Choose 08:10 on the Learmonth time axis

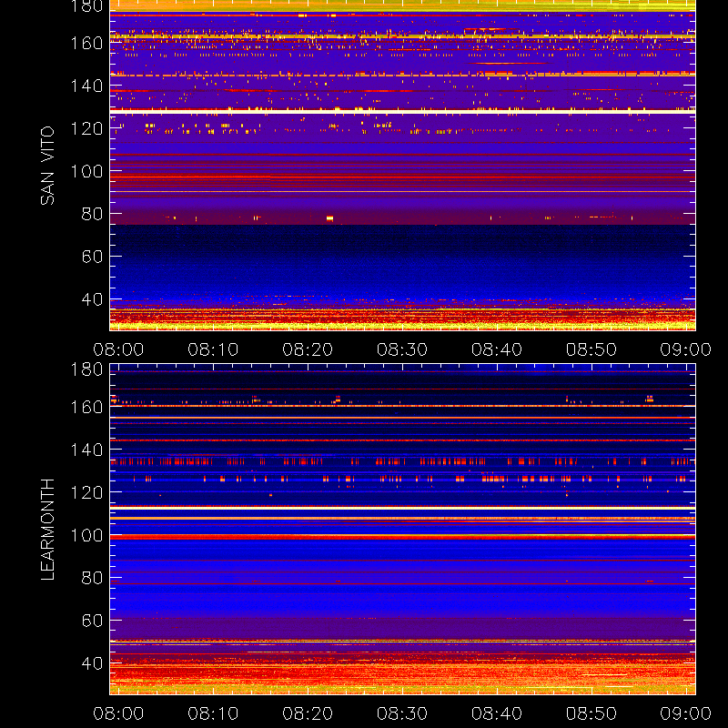click(213, 713)
